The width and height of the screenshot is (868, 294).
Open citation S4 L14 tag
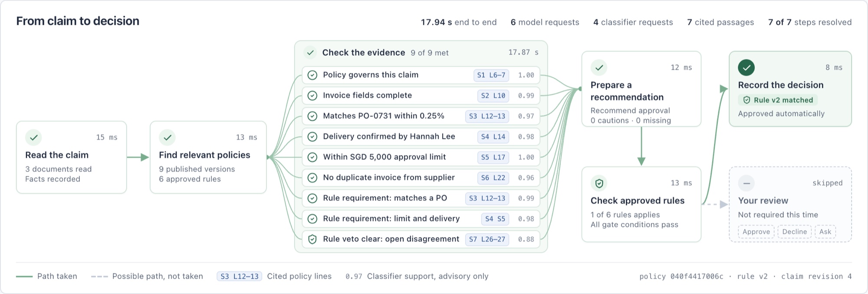click(x=493, y=137)
